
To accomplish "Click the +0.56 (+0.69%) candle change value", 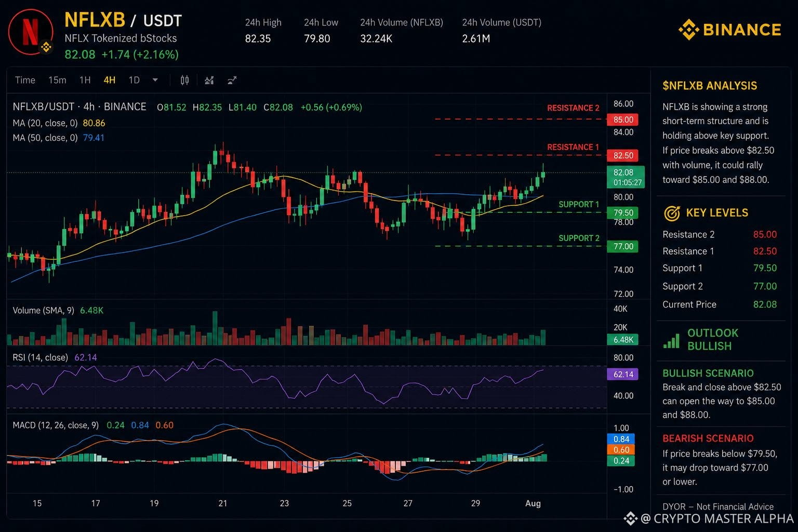I will (331, 108).
